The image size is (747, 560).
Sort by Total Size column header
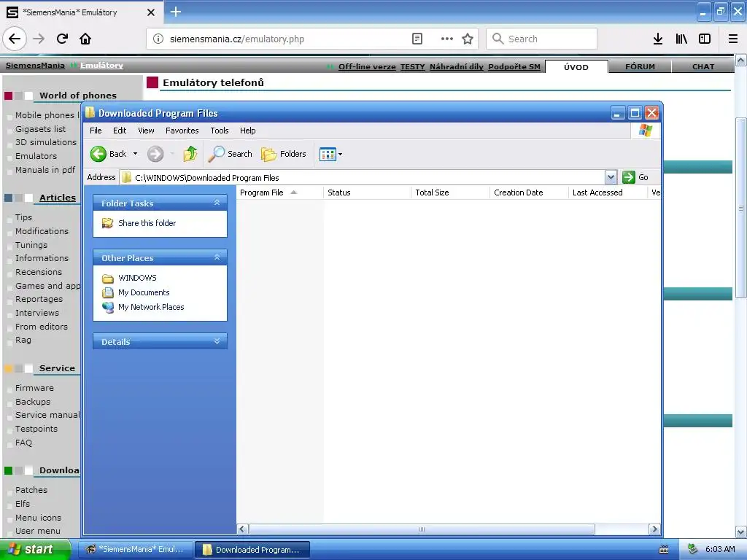tap(451, 192)
